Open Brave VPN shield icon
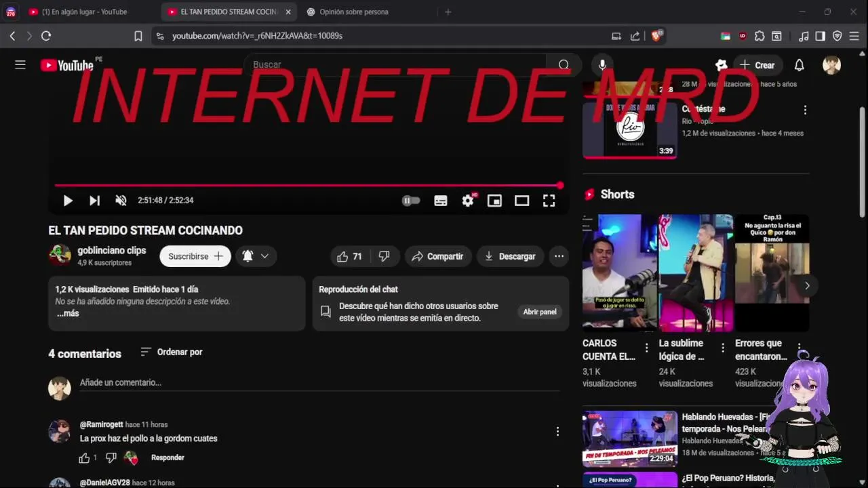The image size is (868, 488). pos(837,36)
